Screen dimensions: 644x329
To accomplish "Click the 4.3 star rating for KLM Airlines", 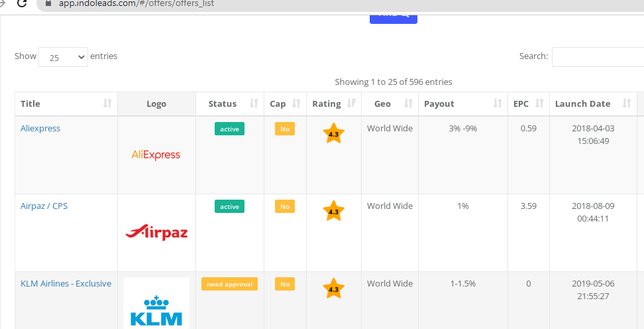I will coord(333,289).
